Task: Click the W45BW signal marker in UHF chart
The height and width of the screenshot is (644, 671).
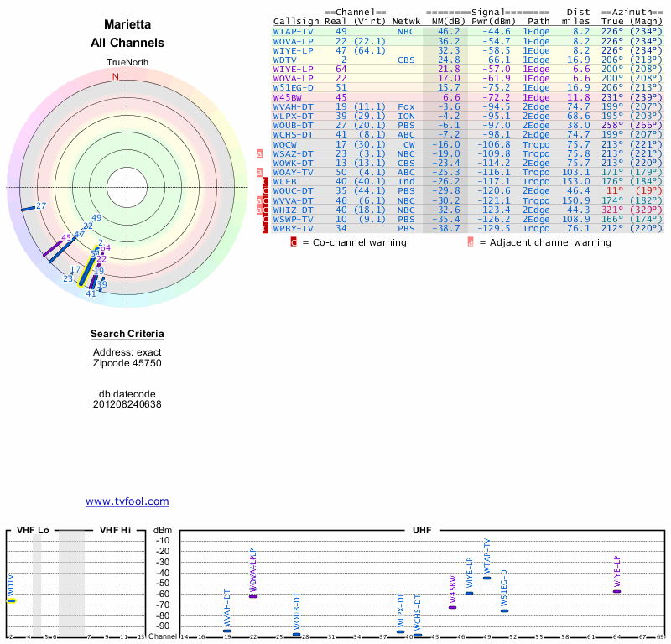Action: point(453,606)
